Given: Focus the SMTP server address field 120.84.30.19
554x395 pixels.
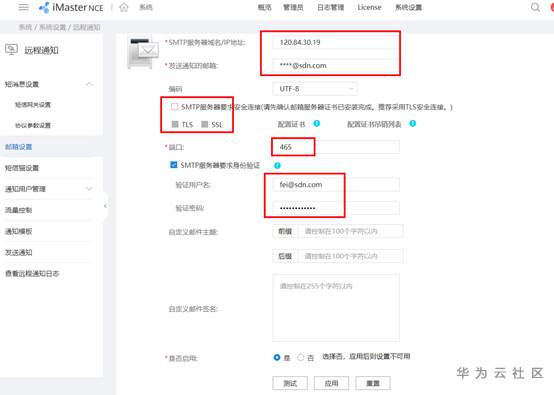Looking at the screenshot, I should pos(336,42).
